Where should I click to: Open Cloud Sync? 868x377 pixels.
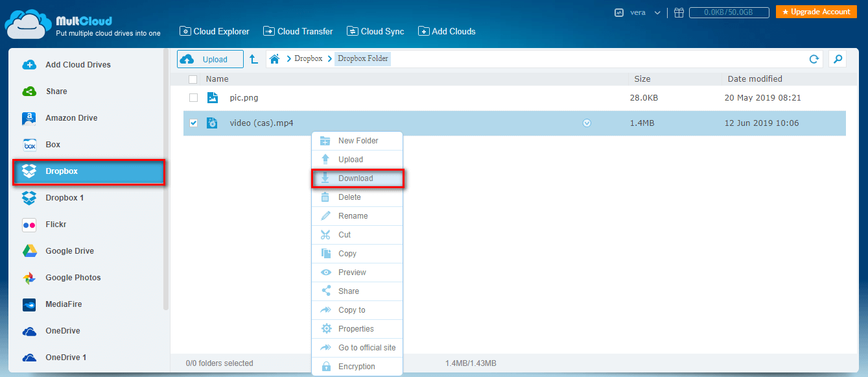[x=375, y=31]
